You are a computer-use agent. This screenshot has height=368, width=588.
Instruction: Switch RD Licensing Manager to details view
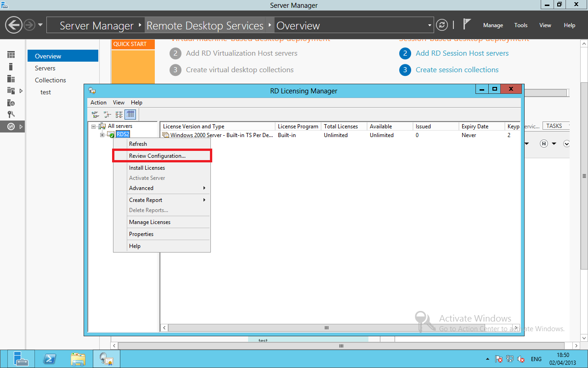[130, 115]
